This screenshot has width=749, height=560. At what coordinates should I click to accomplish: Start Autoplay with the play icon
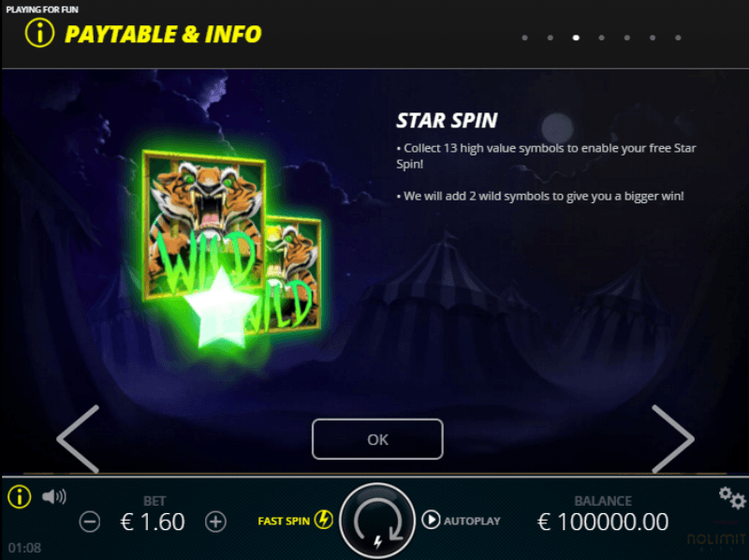431,520
